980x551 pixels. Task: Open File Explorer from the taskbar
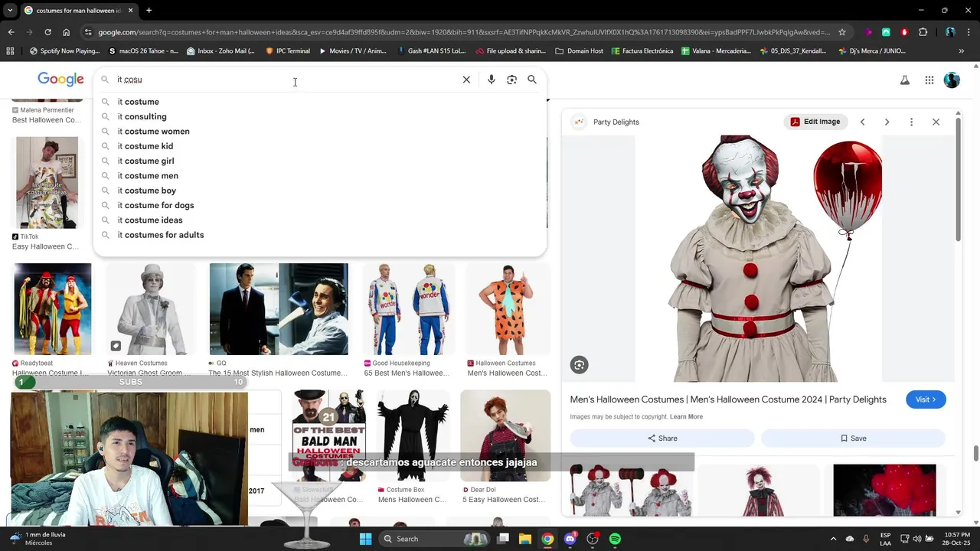pyautogui.click(x=525, y=539)
